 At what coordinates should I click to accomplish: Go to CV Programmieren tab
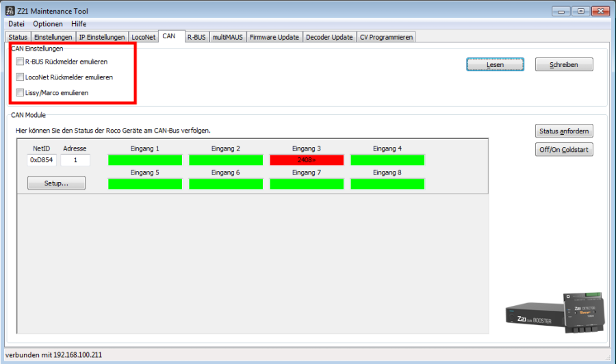click(x=387, y=37)
